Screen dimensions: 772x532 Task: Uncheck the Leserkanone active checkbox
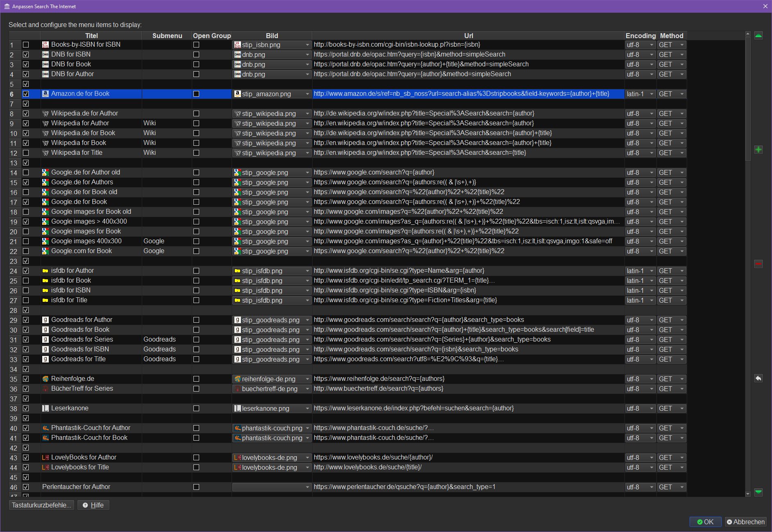pos(26,408)
